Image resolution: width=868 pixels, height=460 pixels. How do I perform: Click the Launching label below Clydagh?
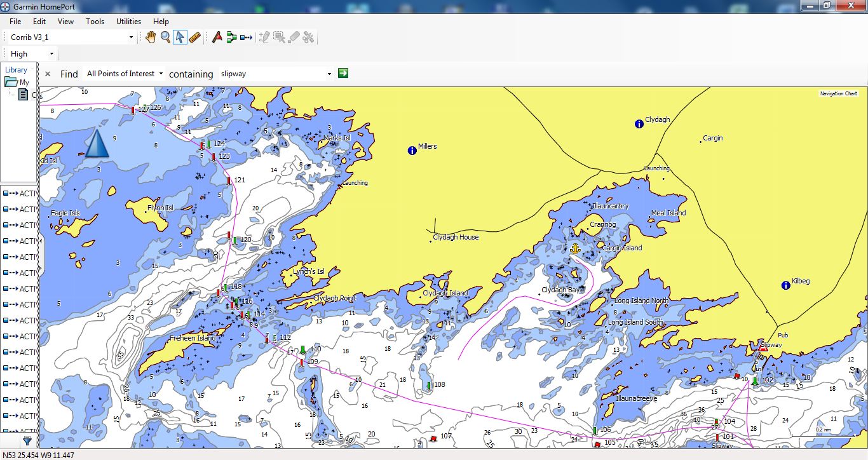coord(657,168)
